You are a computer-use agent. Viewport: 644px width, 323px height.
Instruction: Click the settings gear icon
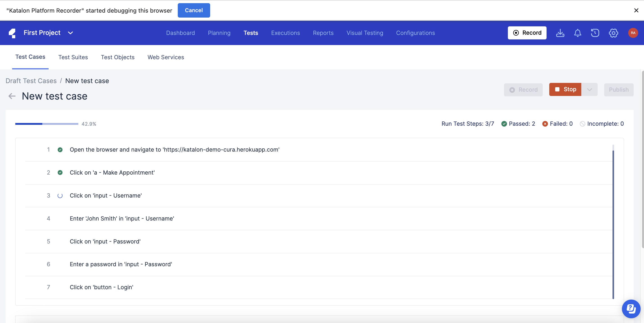[613, 33]
